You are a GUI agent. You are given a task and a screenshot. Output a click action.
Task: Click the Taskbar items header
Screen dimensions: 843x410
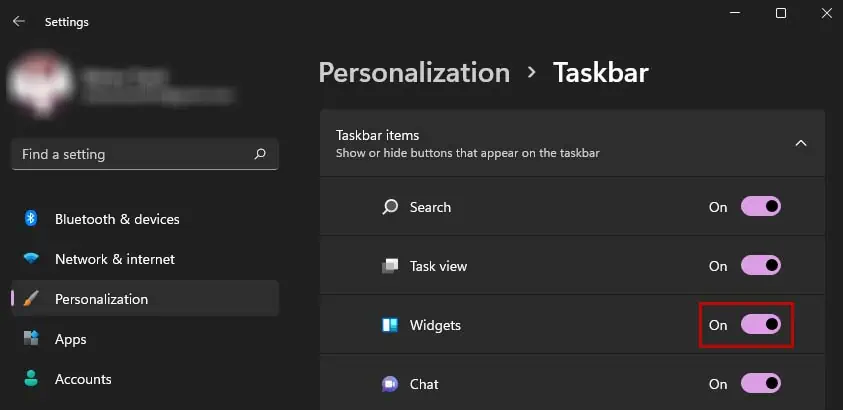(x=572, y=143)
